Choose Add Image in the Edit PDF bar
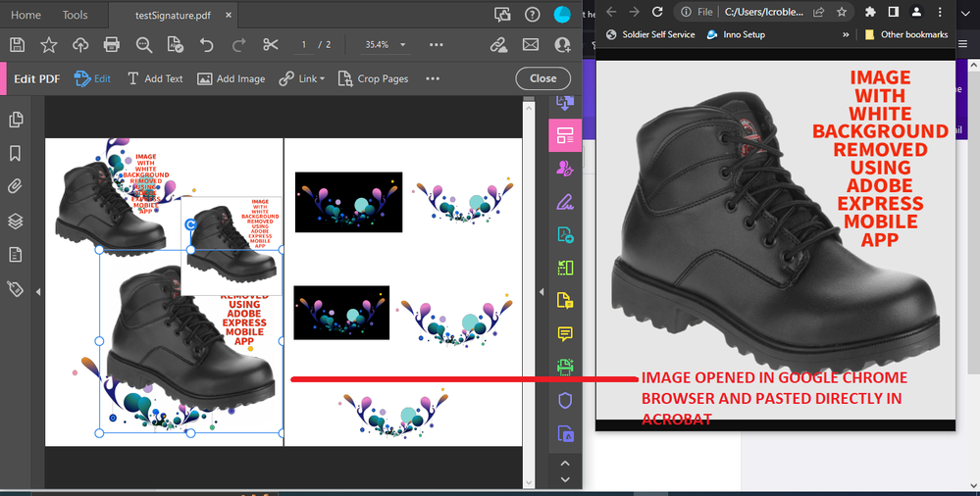Screen dimensions: 980x496 tap(232, 78)
